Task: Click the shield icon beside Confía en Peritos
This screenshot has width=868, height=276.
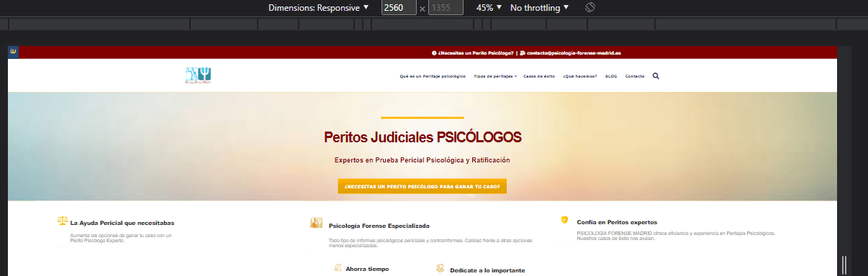Action: pos(564,220)
